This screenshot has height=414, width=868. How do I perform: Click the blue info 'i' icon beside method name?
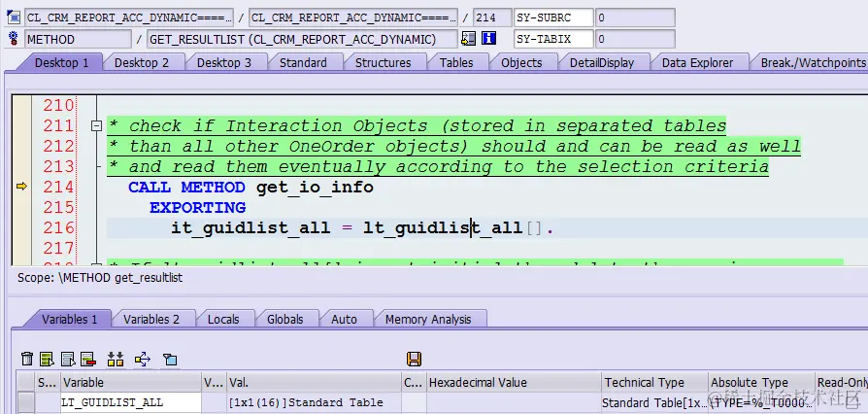coord(488,38)
